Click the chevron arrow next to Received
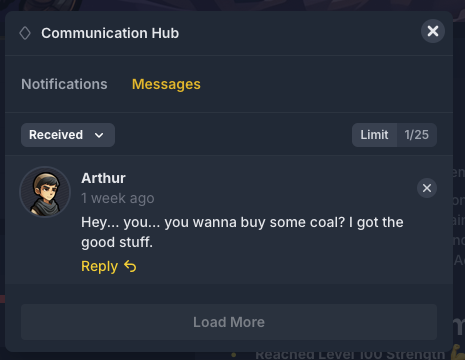The width and height of the screenshot is (465, 360). (x=99, y=135)
